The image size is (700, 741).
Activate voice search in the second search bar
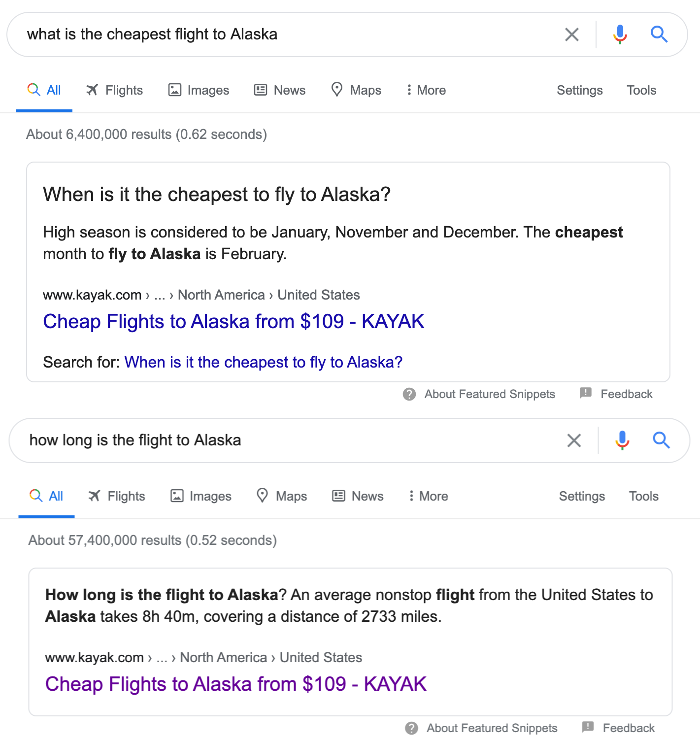(622, 440)
